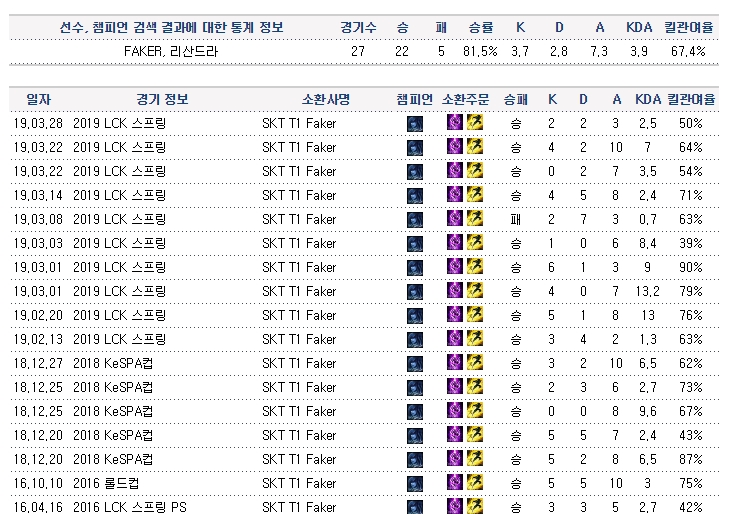Select champion icon in 19.03.03 row
Image resolution: width=734 pixels, height=514 pixels.
coord(415,243)
